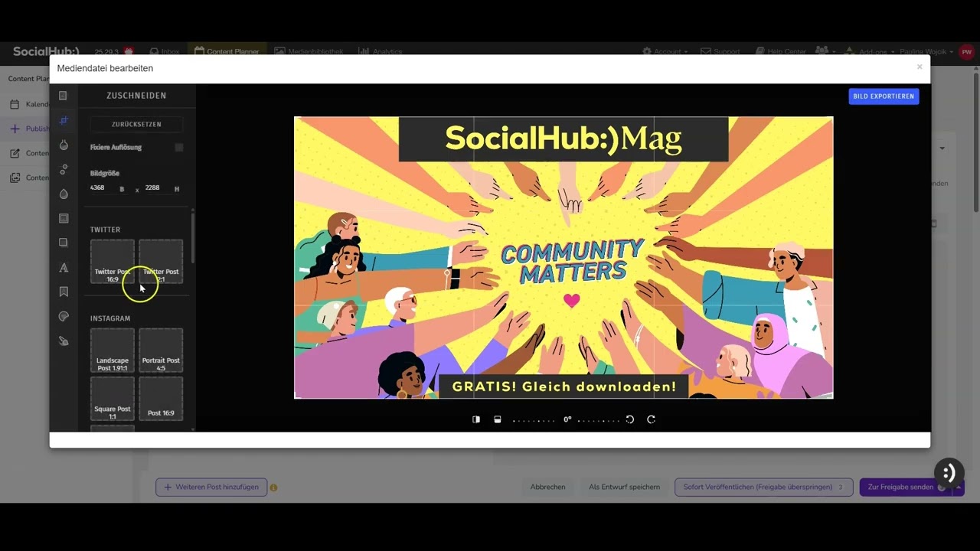
Task: Open the overlay square tool icon
Action: 64,243
